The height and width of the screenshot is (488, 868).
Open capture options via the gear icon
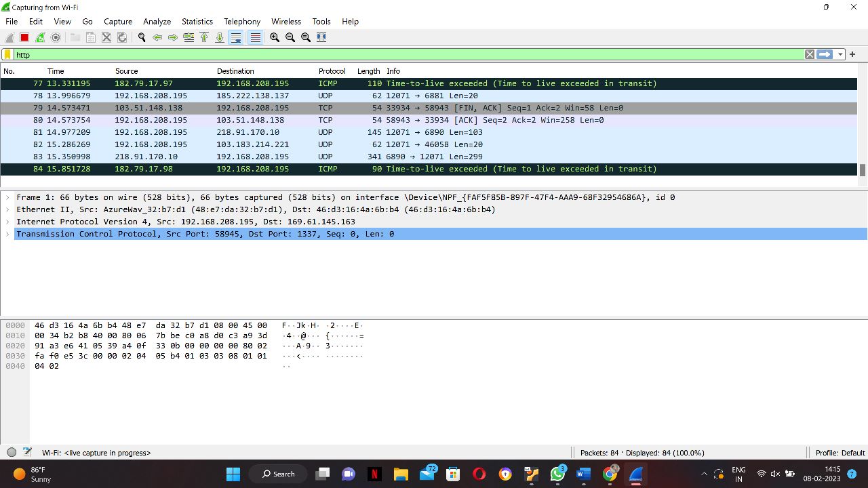tap(56, 37)
